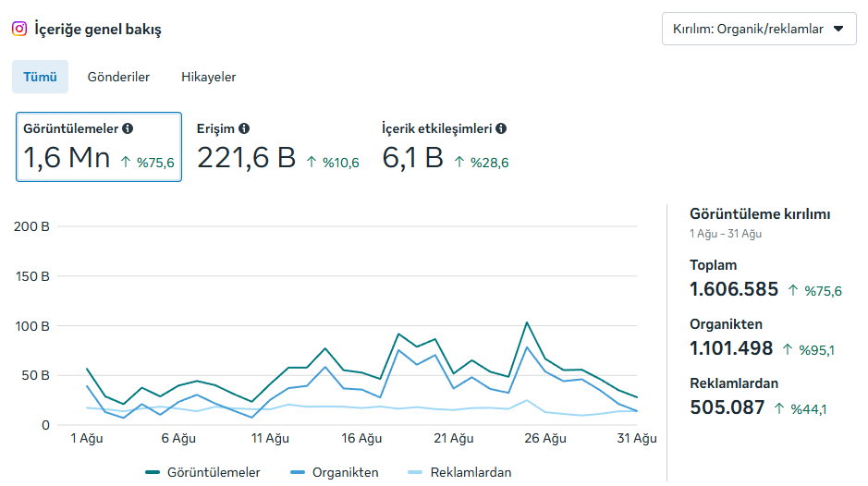Click the Görüntülemeler line peak near 26 Ağu
Image resolution: width=868 pixels, height=486 pixels.
(527, 322)
